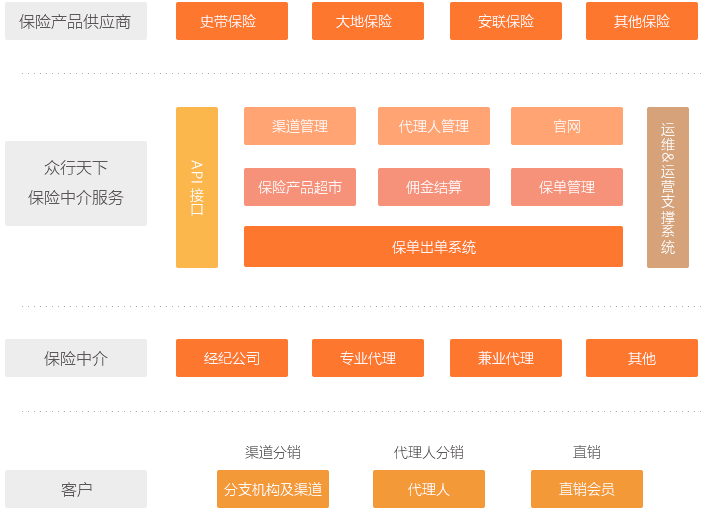
Task: Click the 直销会员 block
Action: click(x=586, y=489)
